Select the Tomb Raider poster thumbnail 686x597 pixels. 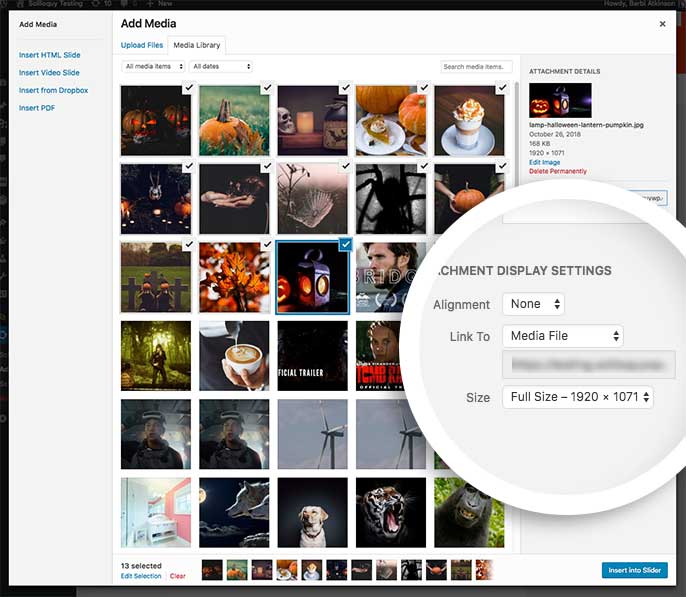379,356
